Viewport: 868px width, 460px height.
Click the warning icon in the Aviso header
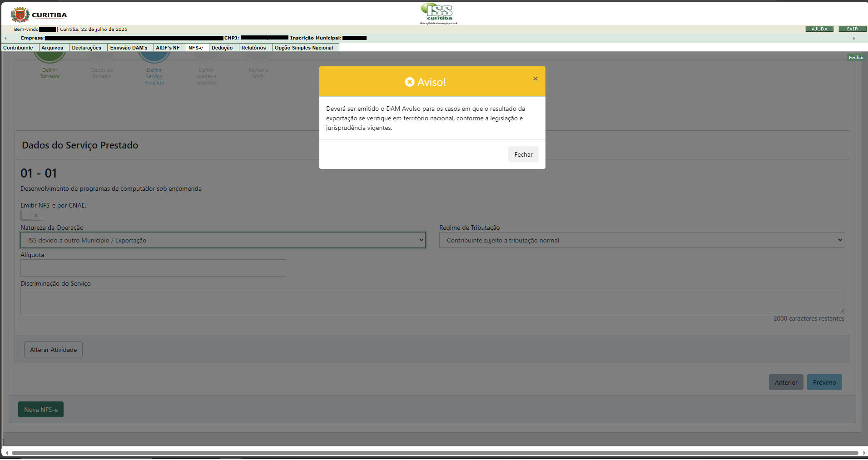410,82
